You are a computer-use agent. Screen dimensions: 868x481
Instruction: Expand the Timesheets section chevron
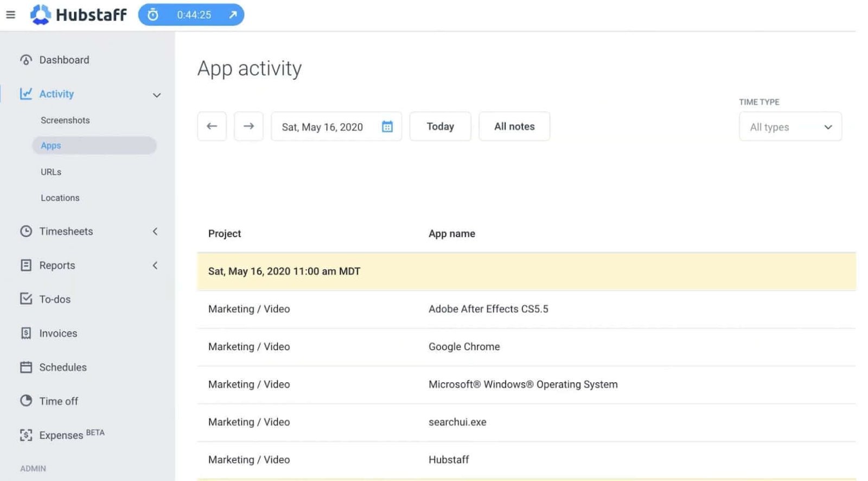155,231
